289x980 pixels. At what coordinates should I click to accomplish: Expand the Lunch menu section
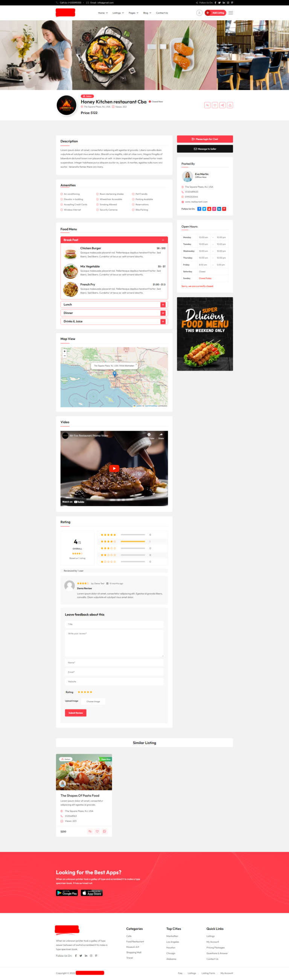click(x=163, y=305)
